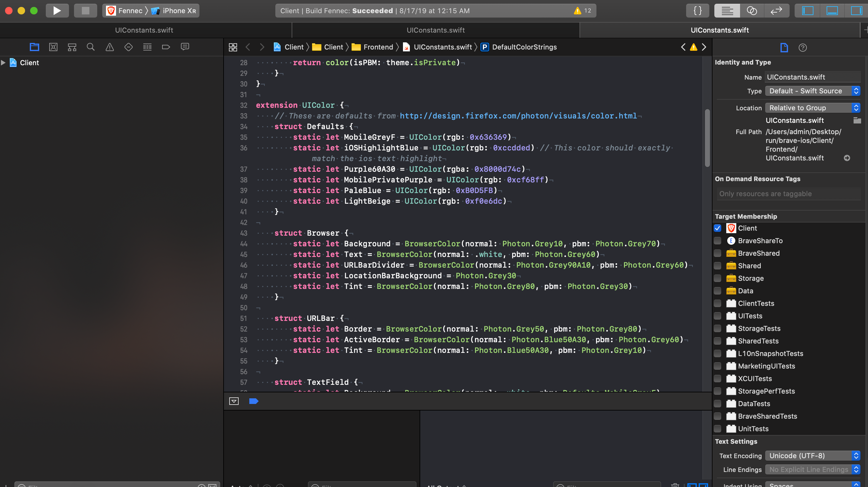This screenshot has height=487, width=868.
Task: Click the UIConstants.swift breadcrumb item
Action: 438,47
